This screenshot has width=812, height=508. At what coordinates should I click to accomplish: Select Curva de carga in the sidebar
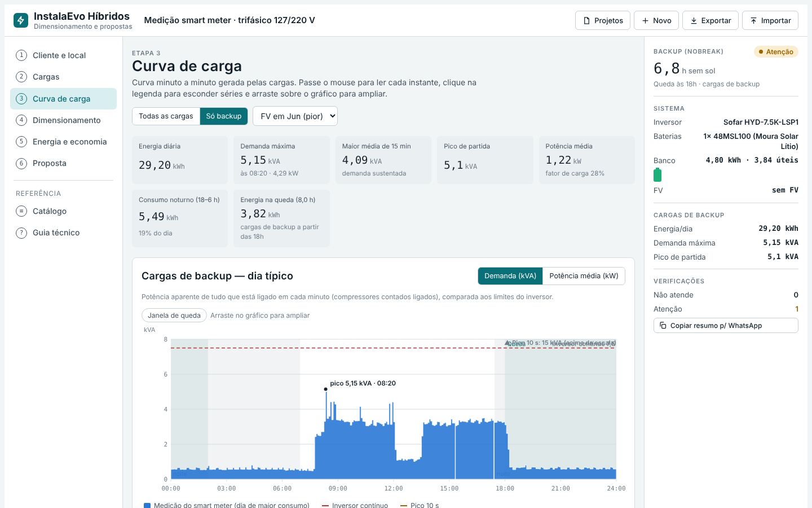[x=64, y=99]
